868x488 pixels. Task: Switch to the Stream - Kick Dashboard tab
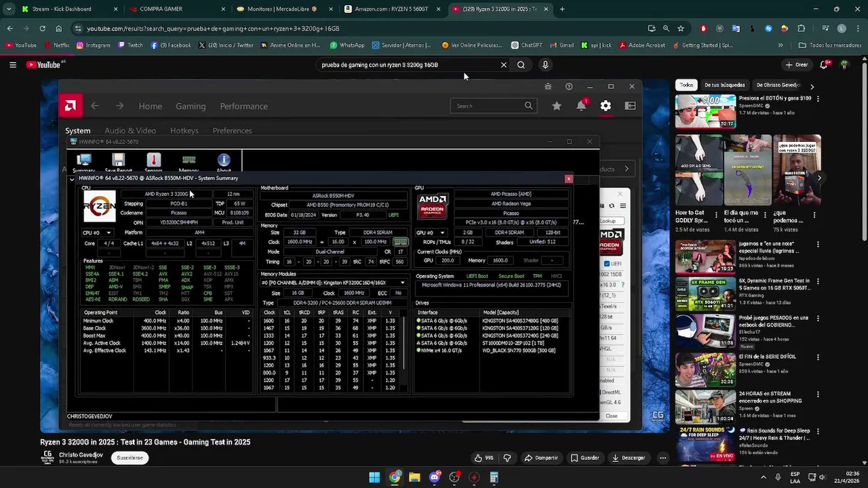tap(70, 9)
